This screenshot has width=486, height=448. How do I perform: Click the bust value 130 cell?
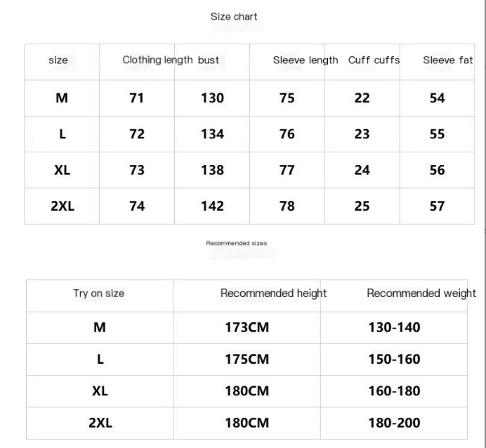tap(212, 98)
